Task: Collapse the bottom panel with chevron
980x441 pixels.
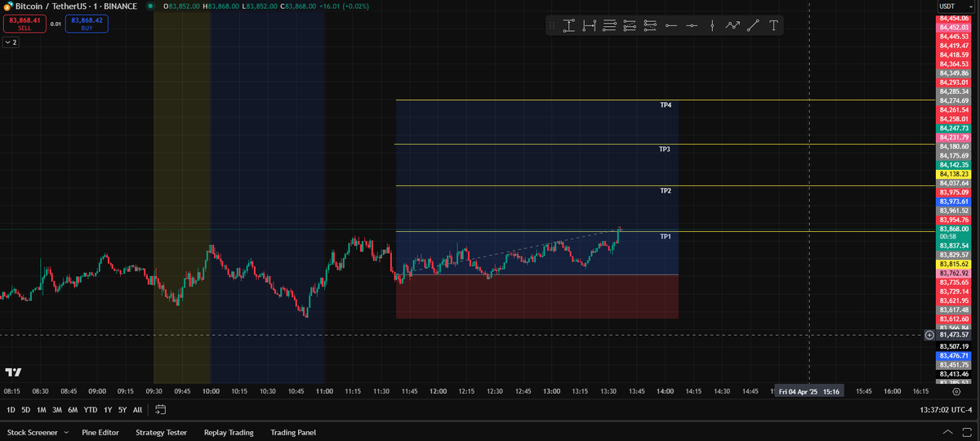Action: click(947, 432)
